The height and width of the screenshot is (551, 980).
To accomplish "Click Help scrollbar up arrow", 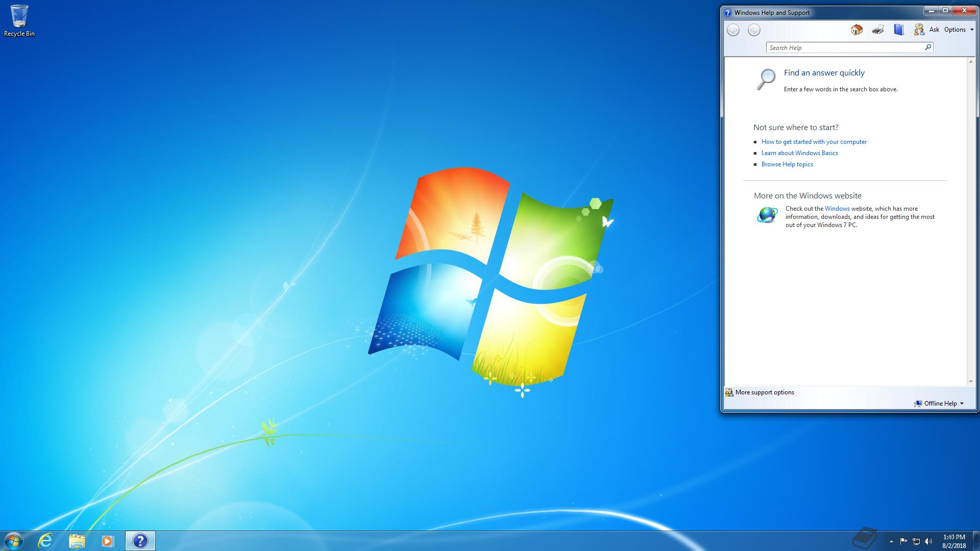I will tap(971, 61).
